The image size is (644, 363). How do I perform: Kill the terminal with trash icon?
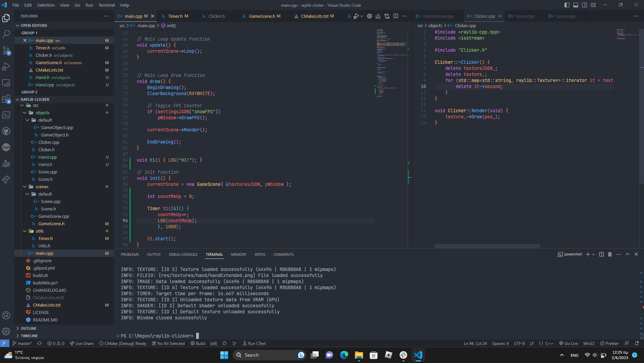610,254
